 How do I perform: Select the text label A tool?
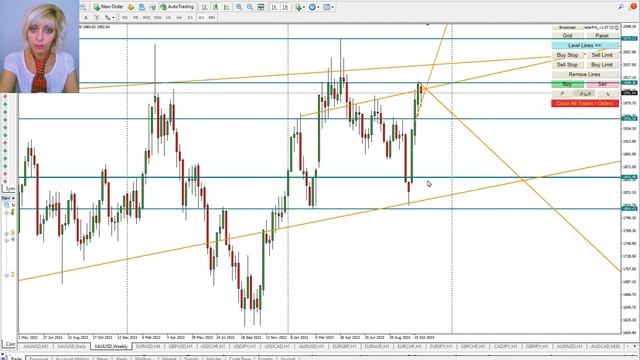coord(86,18)
